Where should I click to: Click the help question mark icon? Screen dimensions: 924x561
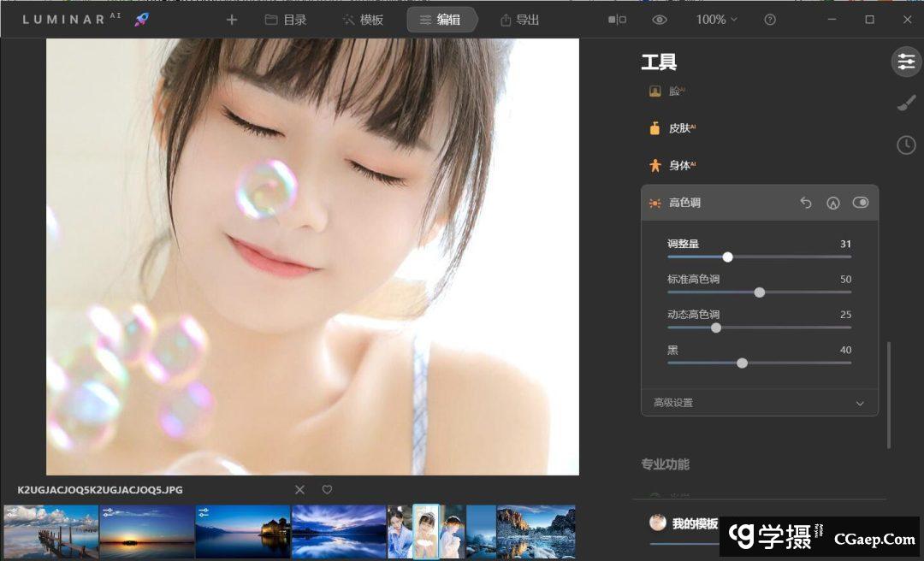point(770,20)
